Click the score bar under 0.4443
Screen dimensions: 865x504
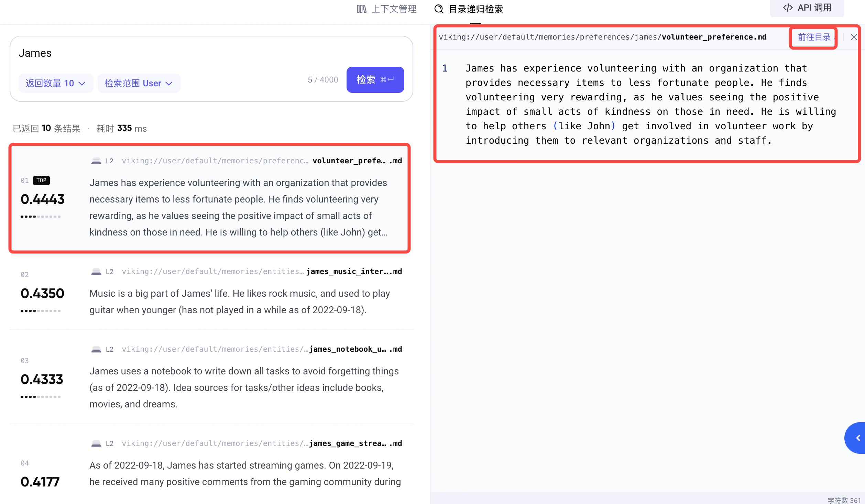click(x=41, y=217)
